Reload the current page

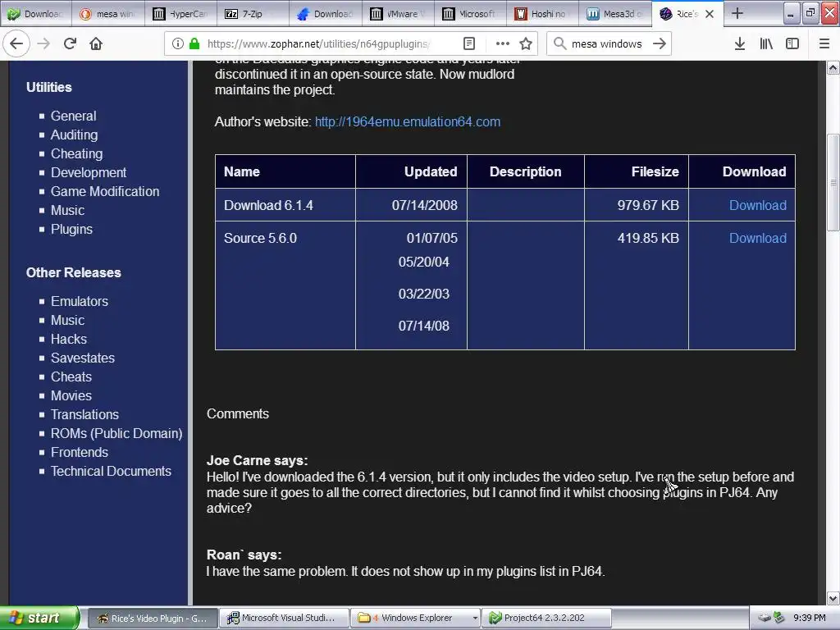[x=70, y=43]
